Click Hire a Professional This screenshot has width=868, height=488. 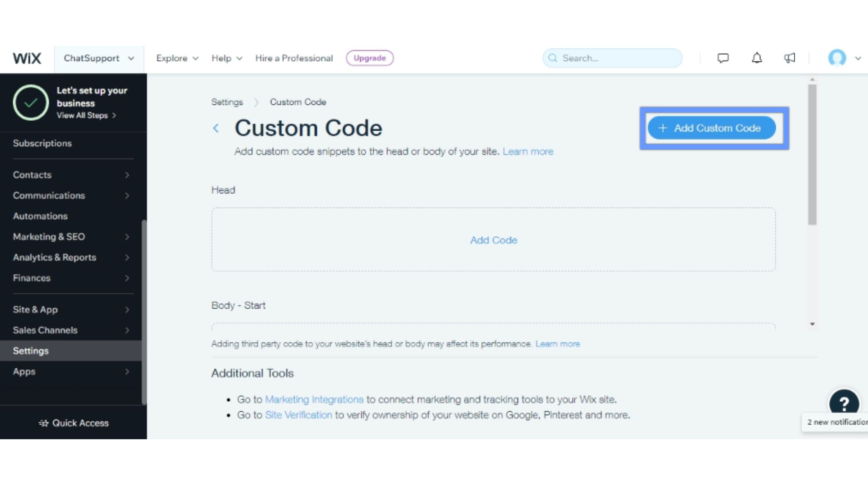click(294, 58)
